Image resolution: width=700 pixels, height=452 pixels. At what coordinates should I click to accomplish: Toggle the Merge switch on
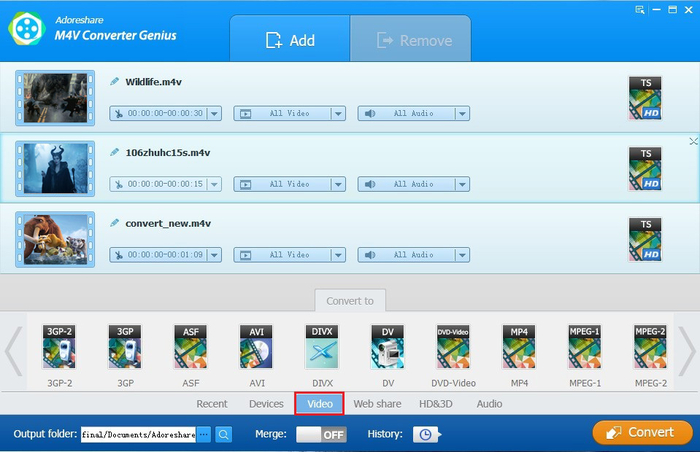pos(321,434)
